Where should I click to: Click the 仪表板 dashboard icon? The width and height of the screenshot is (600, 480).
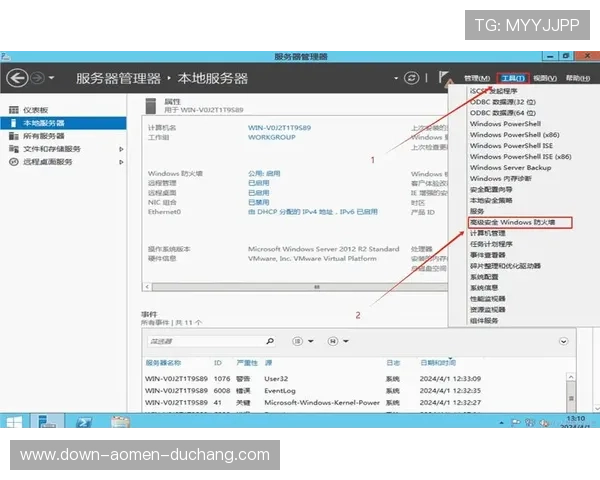14,110
